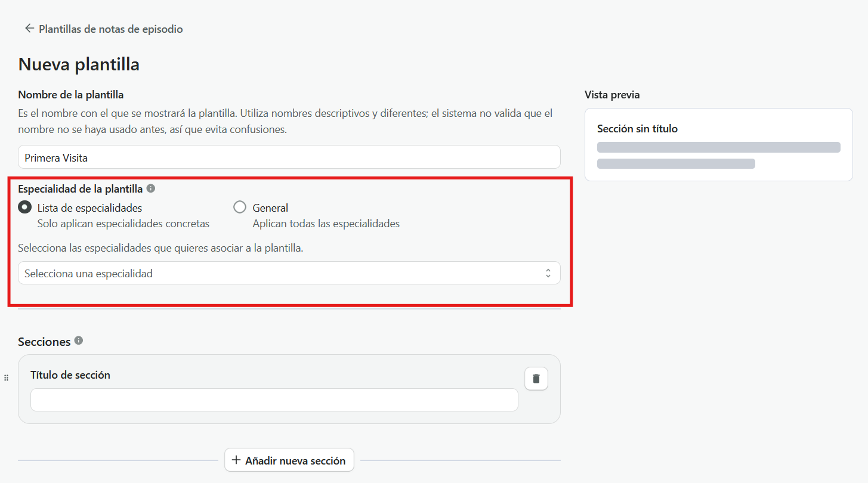
Task: Focus the Primera Visita name field
Action: 289,157
